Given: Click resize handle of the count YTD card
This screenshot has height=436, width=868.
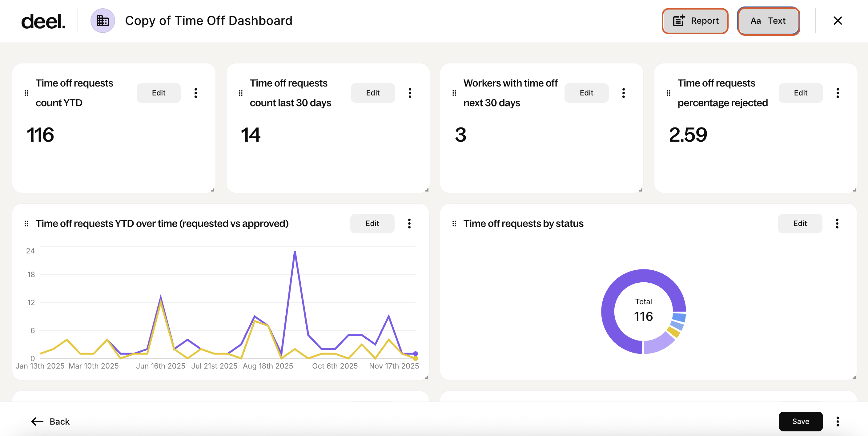Looking at the screenshot, I should pyautogui.click(x=213, y=190).
